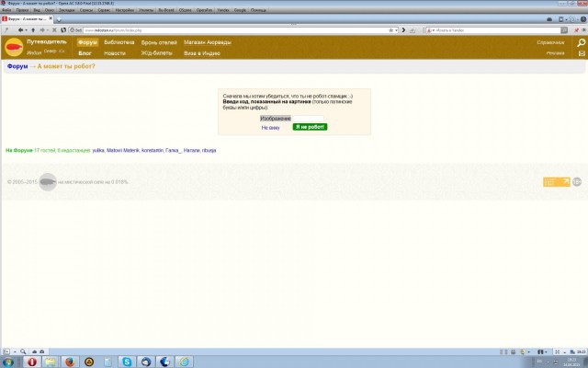
Task: Open the "Блог" header link
Action: (x=85, y=53)
